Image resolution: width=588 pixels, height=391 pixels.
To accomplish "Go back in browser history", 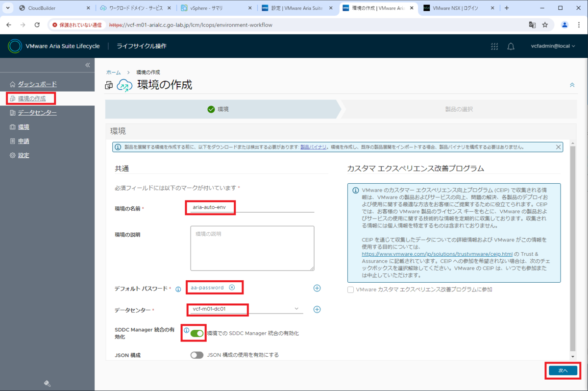I will point(9,24).
